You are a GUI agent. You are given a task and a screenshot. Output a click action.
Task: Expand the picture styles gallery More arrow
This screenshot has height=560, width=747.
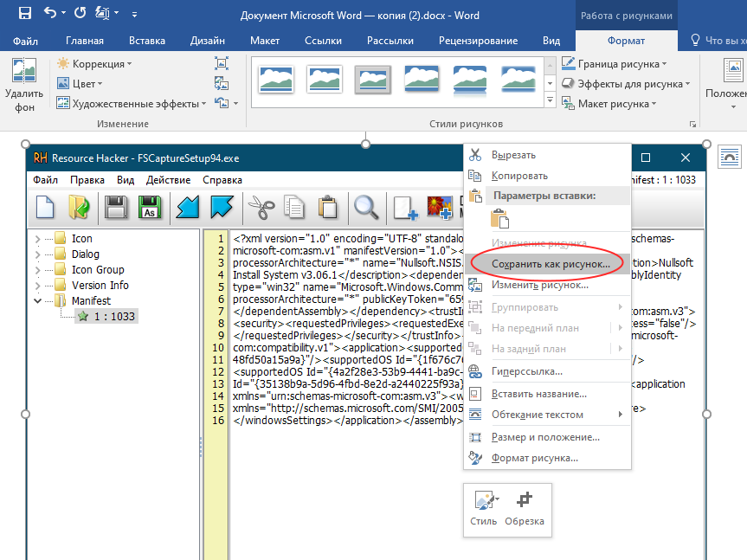coord(550,100)
